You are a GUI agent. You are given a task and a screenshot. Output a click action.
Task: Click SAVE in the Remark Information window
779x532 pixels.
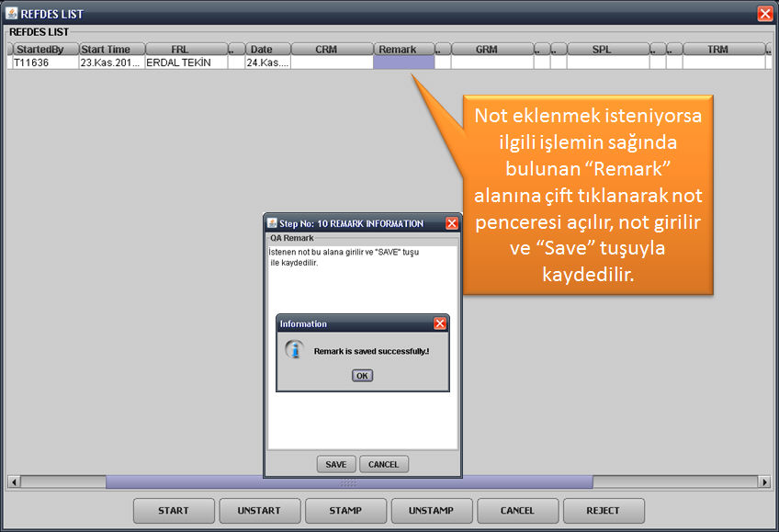coord(336,464)
